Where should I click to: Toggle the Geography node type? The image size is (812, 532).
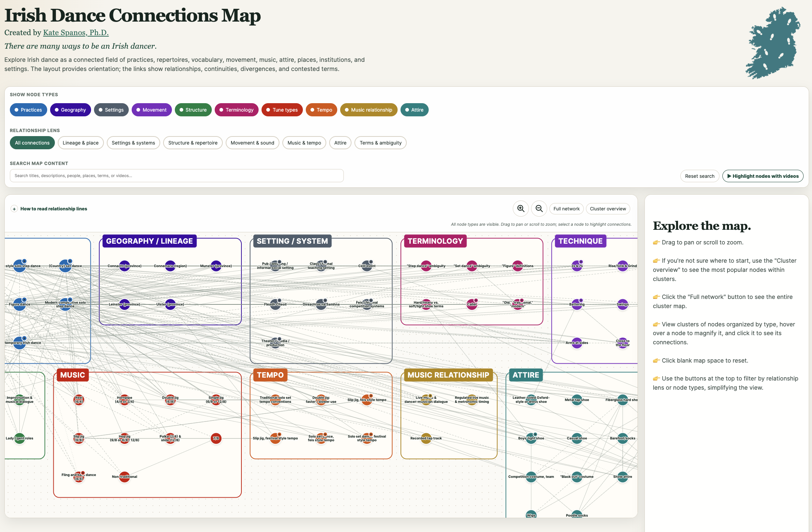coord(71,110)
